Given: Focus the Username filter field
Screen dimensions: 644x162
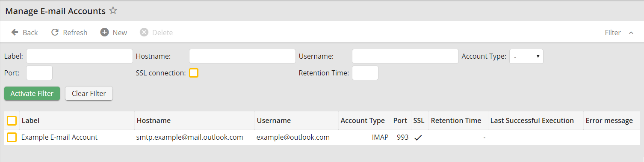Looking at the screenshot, I should (x=405, y=56).
